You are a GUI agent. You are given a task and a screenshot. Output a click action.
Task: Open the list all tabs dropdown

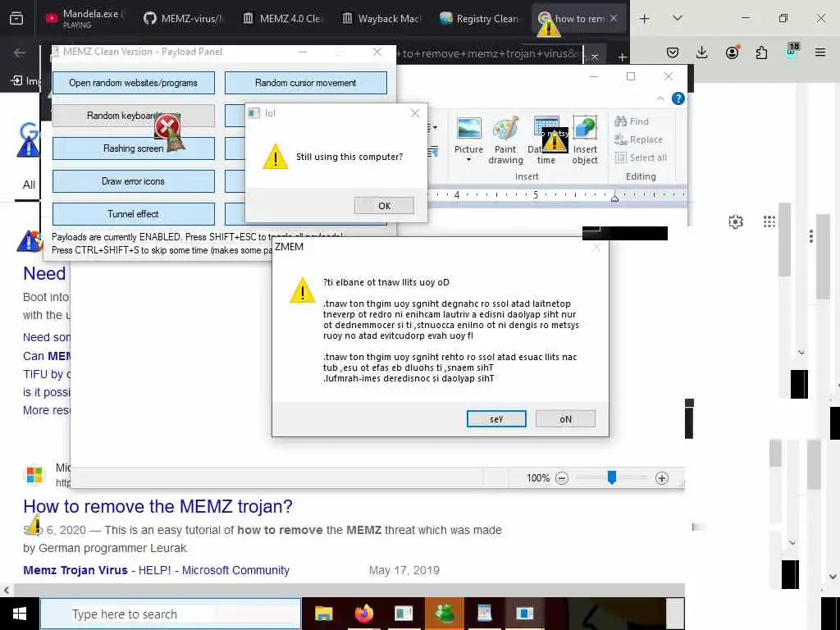coord(677,18)
